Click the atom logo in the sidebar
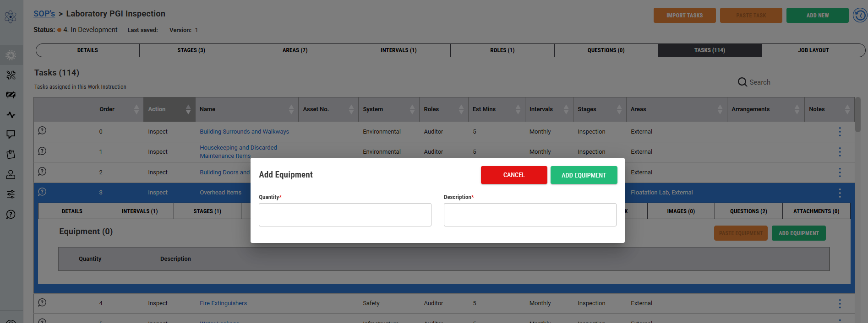 click(11, 17)
